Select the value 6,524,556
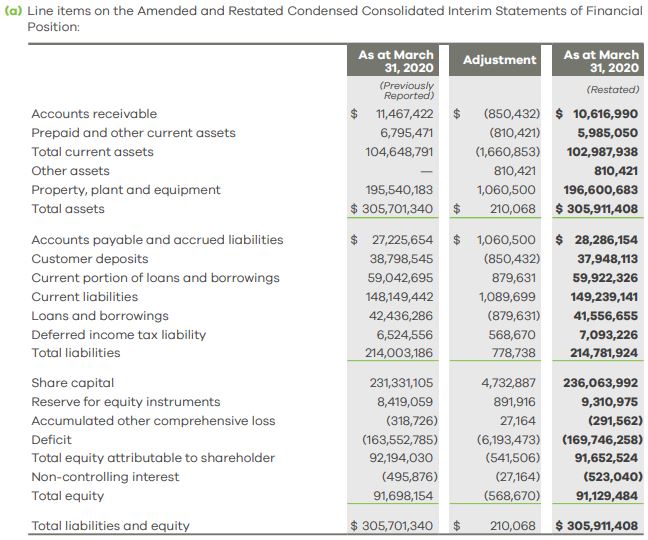This screenshot has height=540, width=648. tap(405, 335)
